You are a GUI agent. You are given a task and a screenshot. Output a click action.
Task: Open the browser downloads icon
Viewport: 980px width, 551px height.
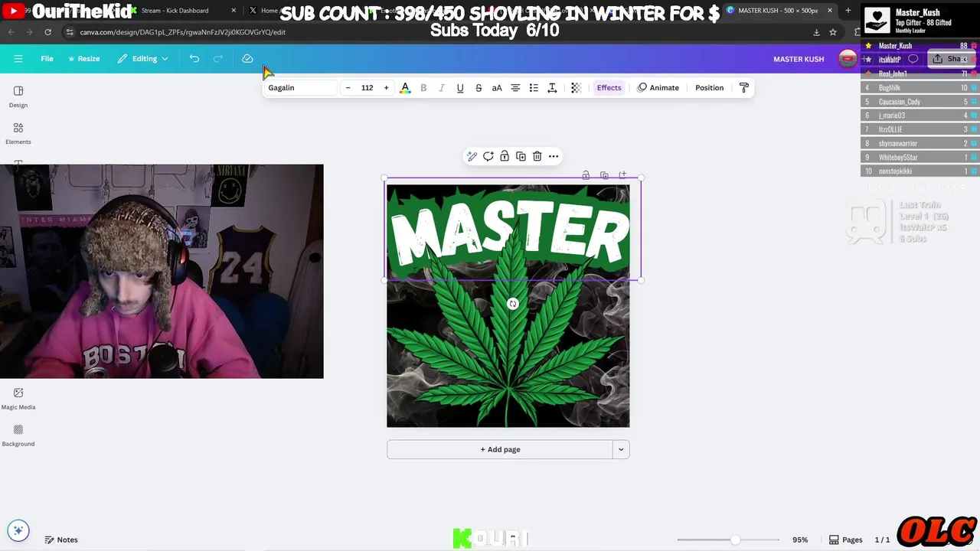816,32
